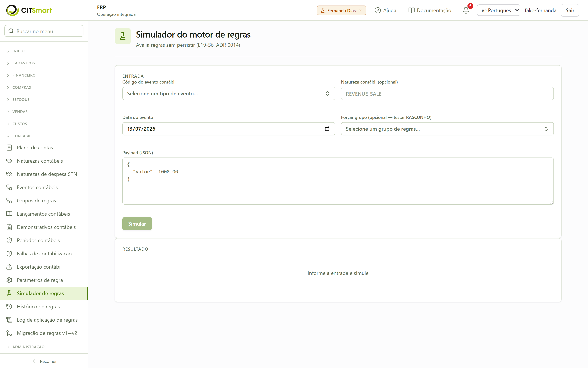Click the CITSmart logo
This screenshot has height=368, width=588.
coord(29,10)
